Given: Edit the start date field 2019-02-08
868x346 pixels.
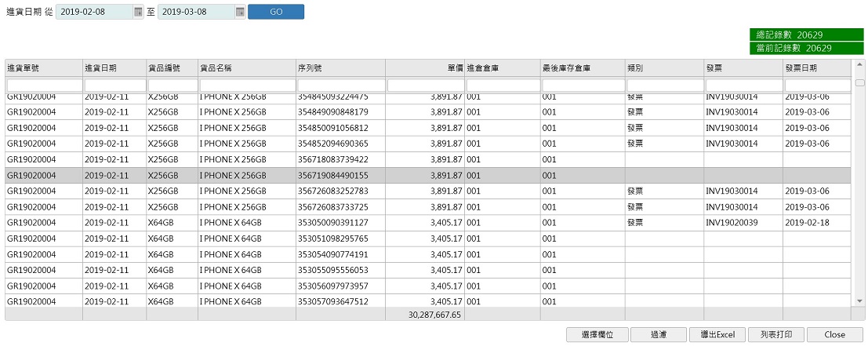Looking at the screenshot, I should click(95, 12).
